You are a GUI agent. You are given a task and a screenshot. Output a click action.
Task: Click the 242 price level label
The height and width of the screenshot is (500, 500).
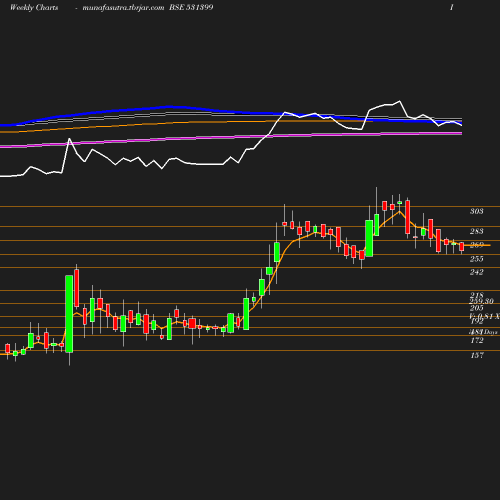pyautogui.click(x=477, y=272)
